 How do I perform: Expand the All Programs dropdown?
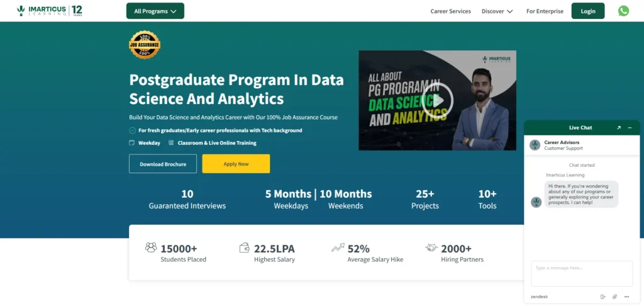tap(155, 11)
